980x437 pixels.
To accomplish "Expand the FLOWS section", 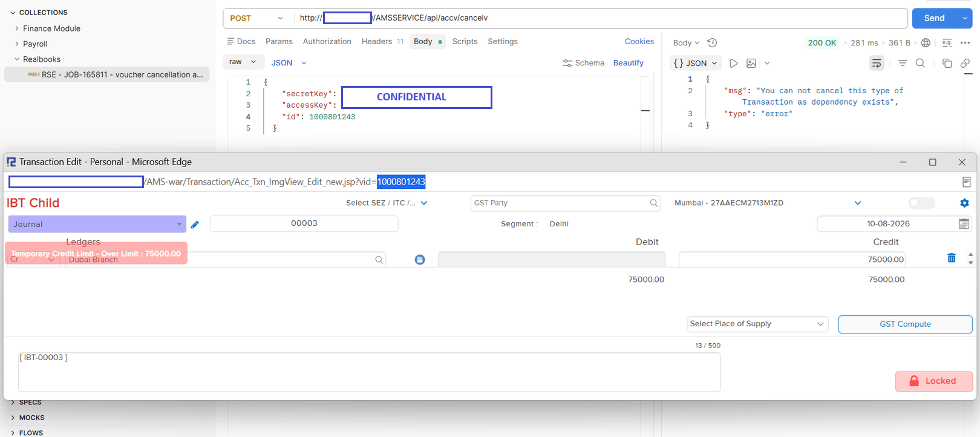I will [13, 433].
